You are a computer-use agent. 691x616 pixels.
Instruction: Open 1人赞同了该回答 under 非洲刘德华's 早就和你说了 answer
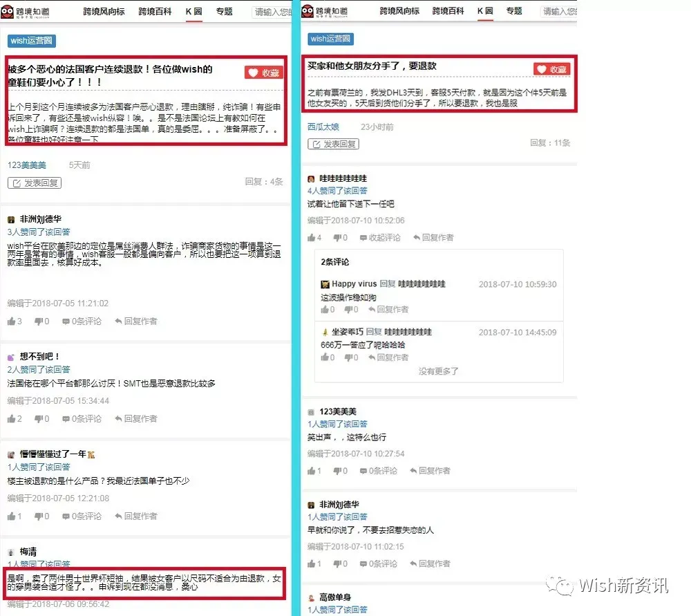point(337,516)
